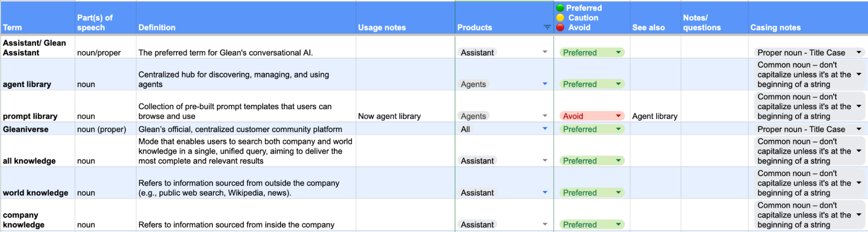Select definition about information from inside the company
Viewport: 868px width, 232px height.
(246, 215)
